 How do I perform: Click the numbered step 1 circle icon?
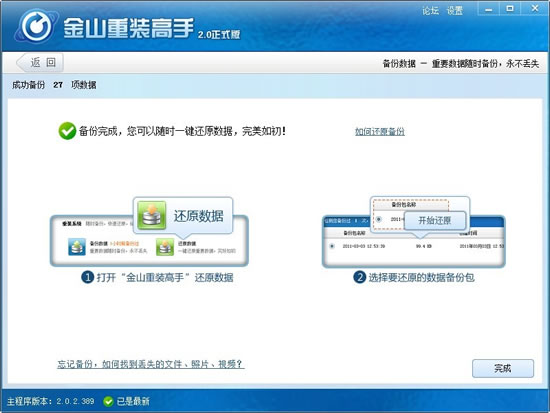(x=87, y=277)
